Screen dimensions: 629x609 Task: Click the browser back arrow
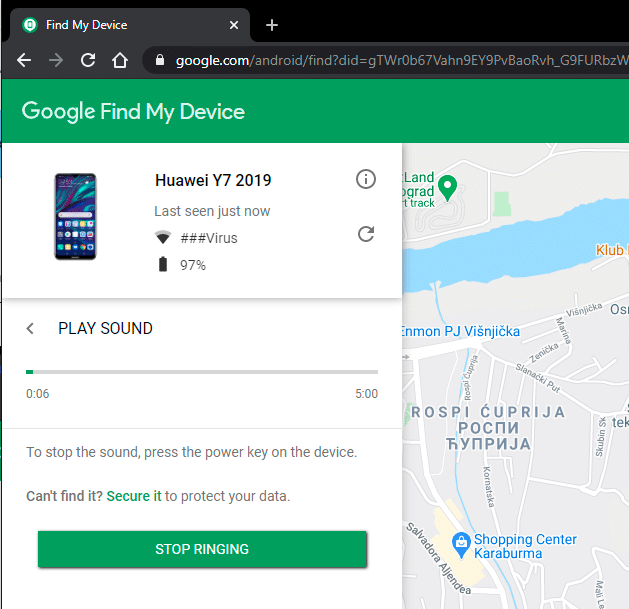[x=24, y=60]
